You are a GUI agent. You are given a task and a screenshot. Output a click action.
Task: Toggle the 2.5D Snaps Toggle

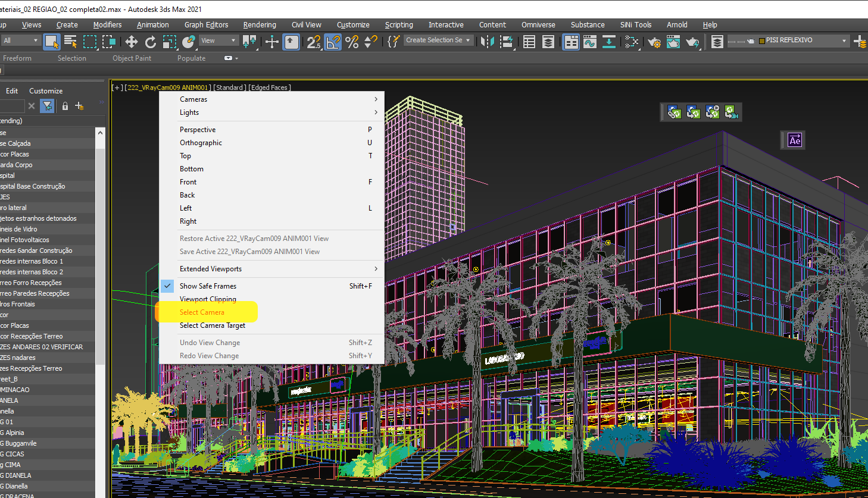point(314,40)
